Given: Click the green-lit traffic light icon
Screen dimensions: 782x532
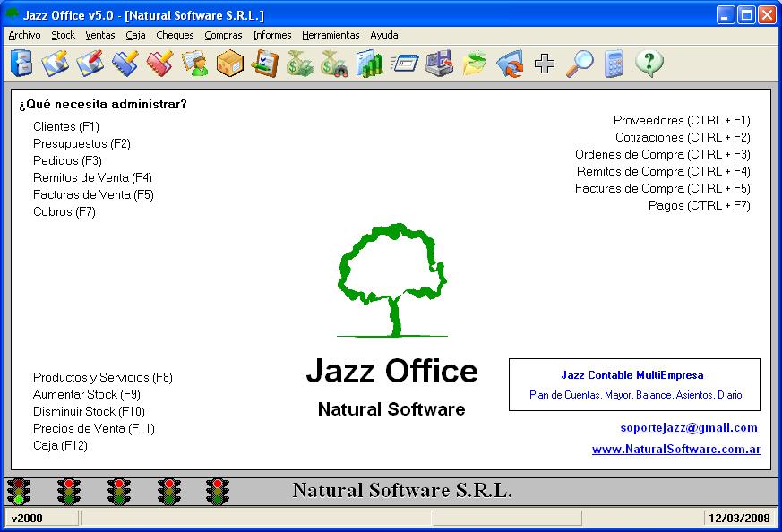Looking at the screenshot, I should [19, 491].
